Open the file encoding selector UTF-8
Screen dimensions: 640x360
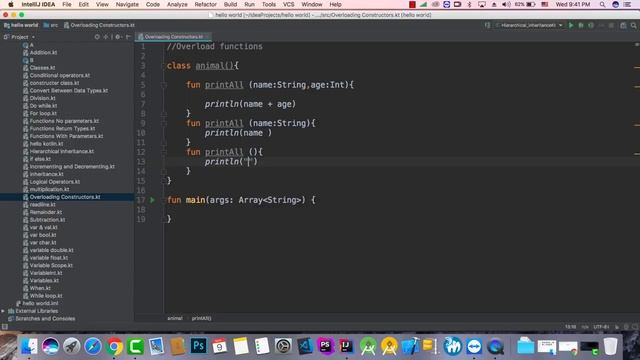(x=601, y=327)
